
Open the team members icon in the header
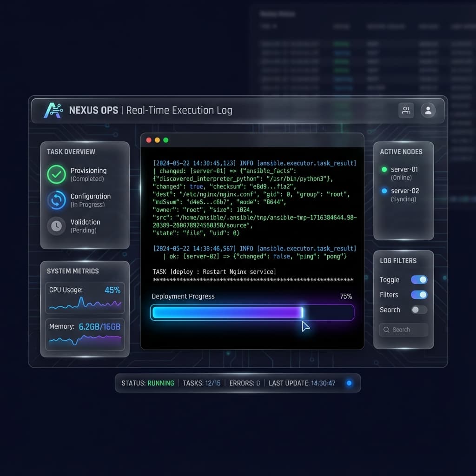[406, 110]
